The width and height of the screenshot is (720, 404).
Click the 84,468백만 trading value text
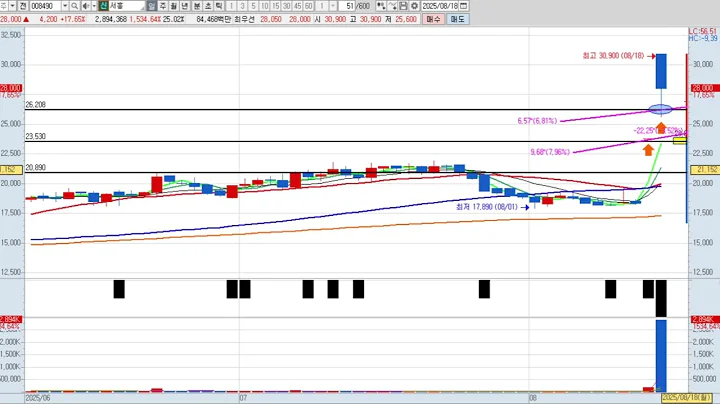(213, 19)
